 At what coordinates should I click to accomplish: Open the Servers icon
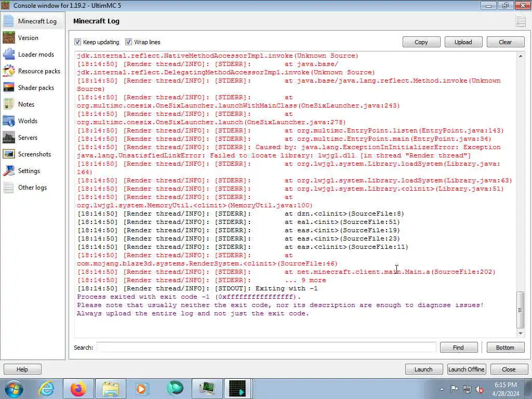9,137
